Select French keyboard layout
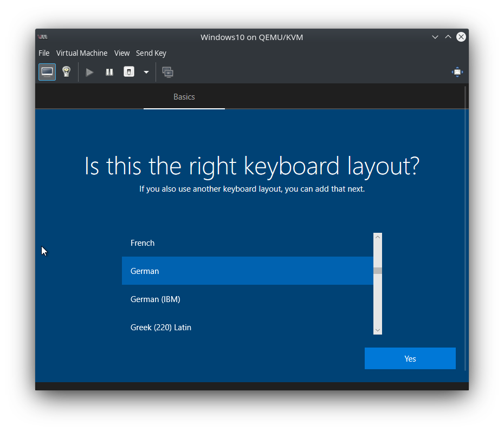The height and width of the screenshot is (432, 504). coord(248,243)
